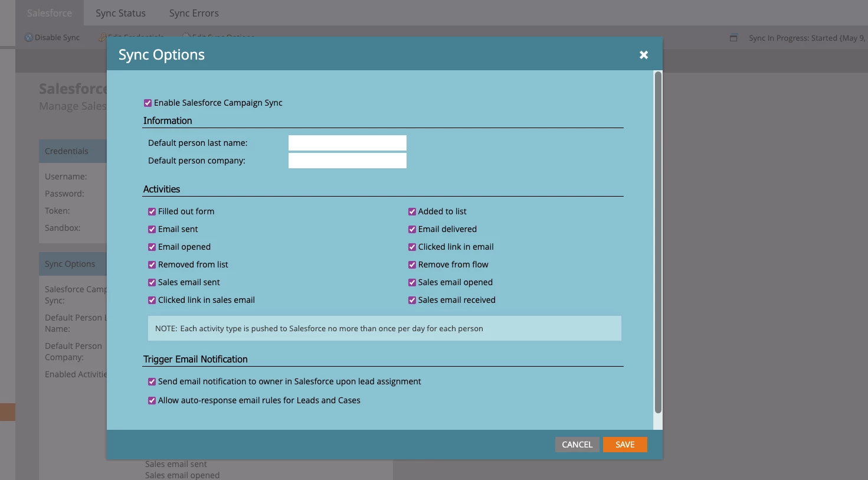Click the 'Sales email opened' text below the dialog

pyautogui.click(x=182, y=475)
